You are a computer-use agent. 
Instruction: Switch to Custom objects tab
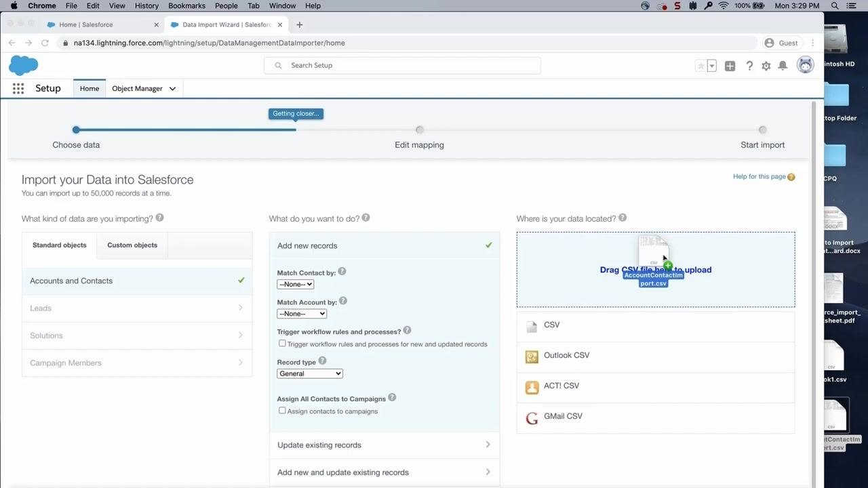click(132, 245)
